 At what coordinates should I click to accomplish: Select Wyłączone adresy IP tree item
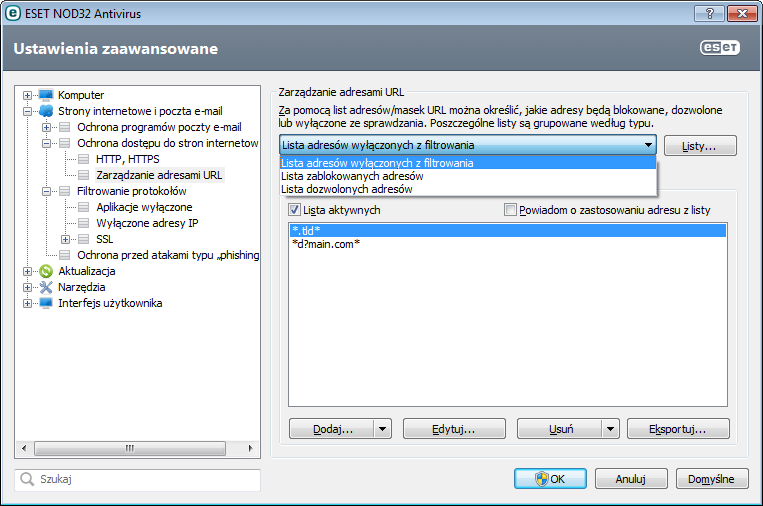147,223
